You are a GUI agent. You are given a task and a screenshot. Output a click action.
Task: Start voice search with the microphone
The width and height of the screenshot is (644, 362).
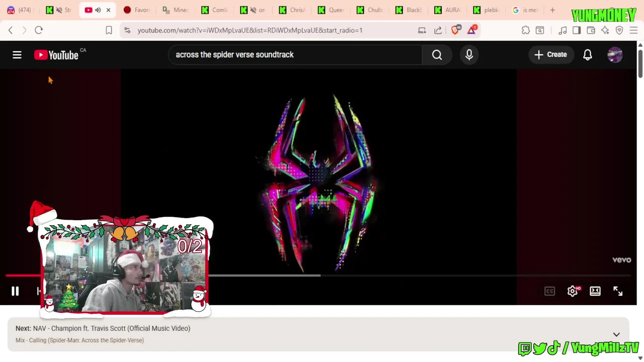[469, 55]
